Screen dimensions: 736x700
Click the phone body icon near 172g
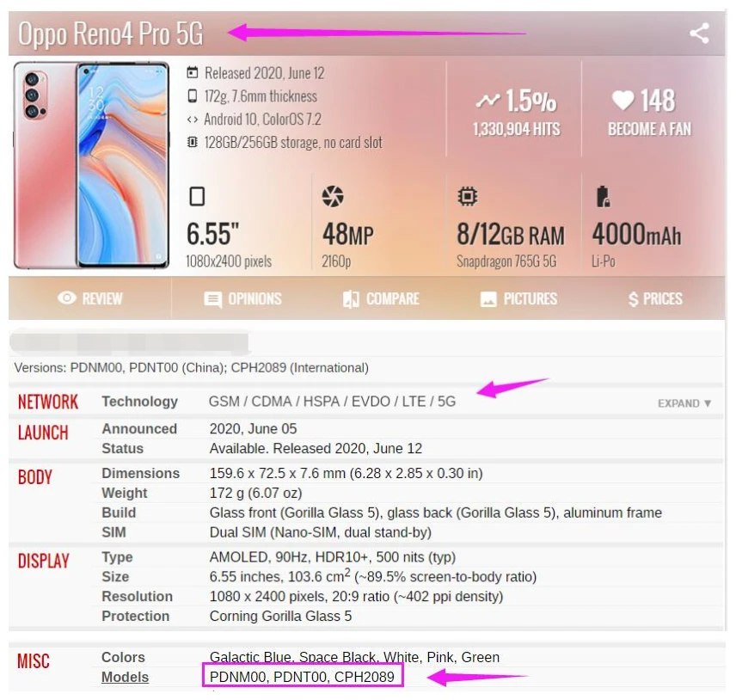193,96
